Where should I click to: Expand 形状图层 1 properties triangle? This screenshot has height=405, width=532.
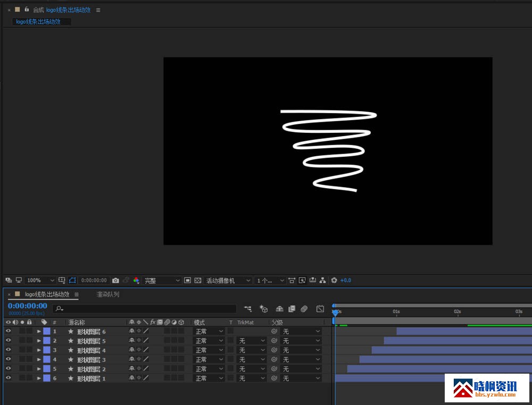(x=39, y=378)
